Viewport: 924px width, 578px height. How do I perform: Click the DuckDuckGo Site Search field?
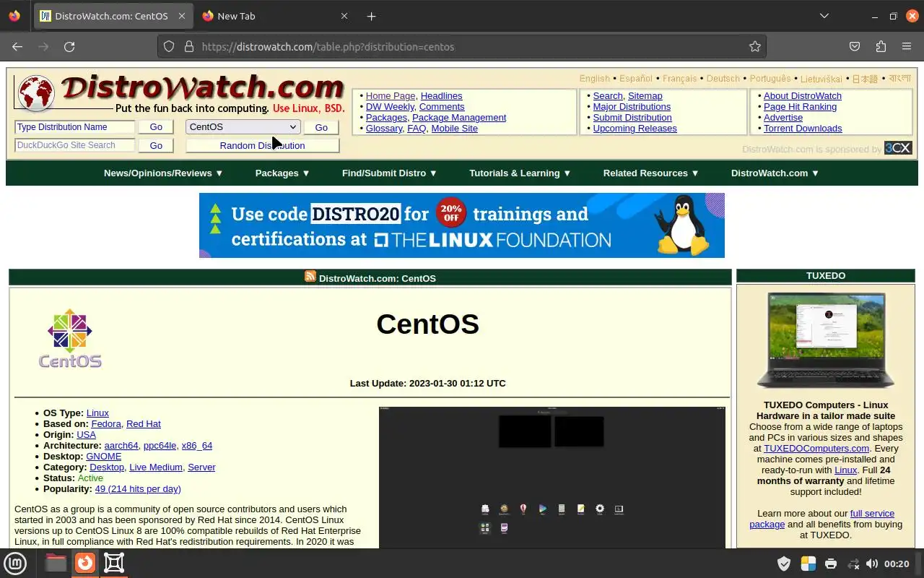pyautogui.click(x=74, y=145)
